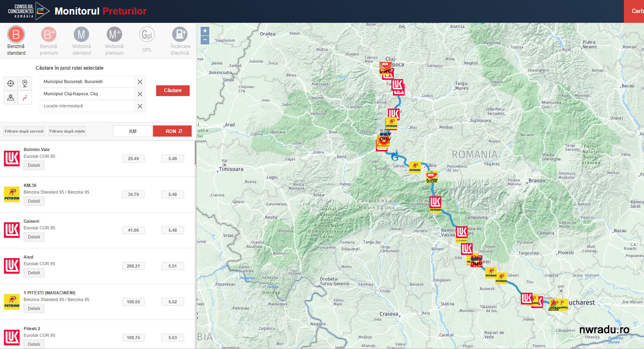This screenshot has width=644, height=349.
Task: Click the 34.79 distance for KM.36
Action: [133, 194]
